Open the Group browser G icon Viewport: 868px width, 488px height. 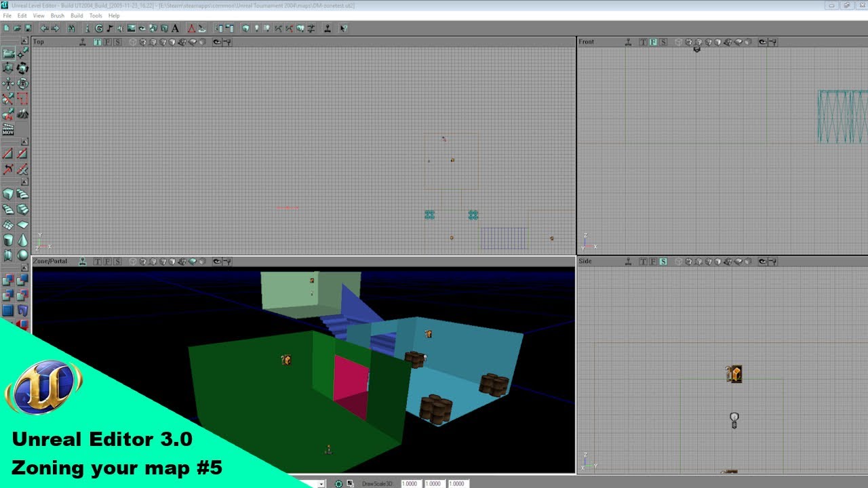[x=99, y=28]
